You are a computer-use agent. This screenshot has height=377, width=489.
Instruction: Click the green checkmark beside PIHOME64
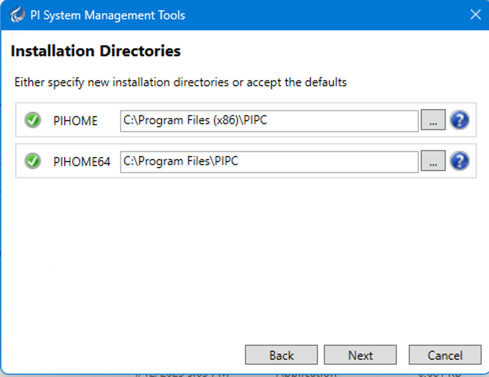tap(33, 161)
